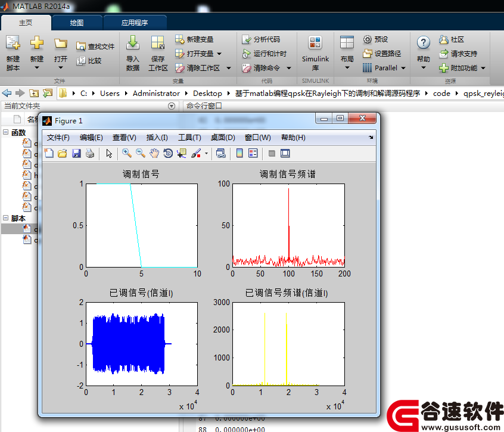Open Current Folder panel actions dropdown
The width and height of the screenshot is (504, 432).
172,106
